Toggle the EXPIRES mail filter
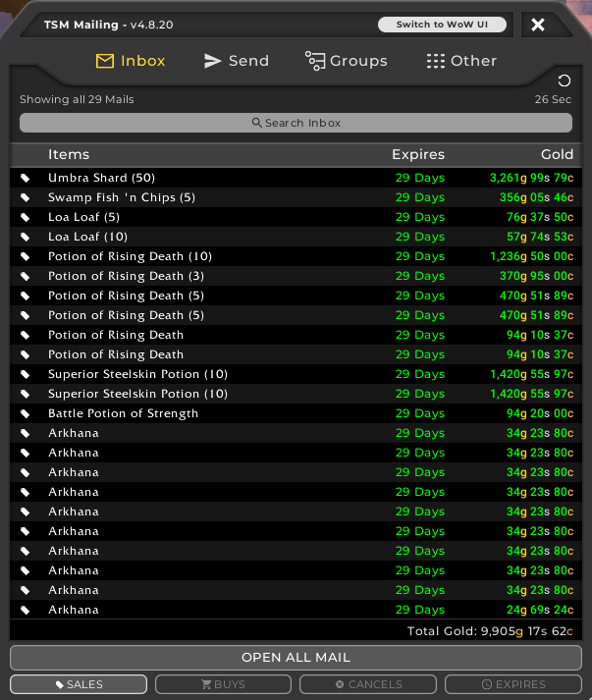 coord(513,684)
